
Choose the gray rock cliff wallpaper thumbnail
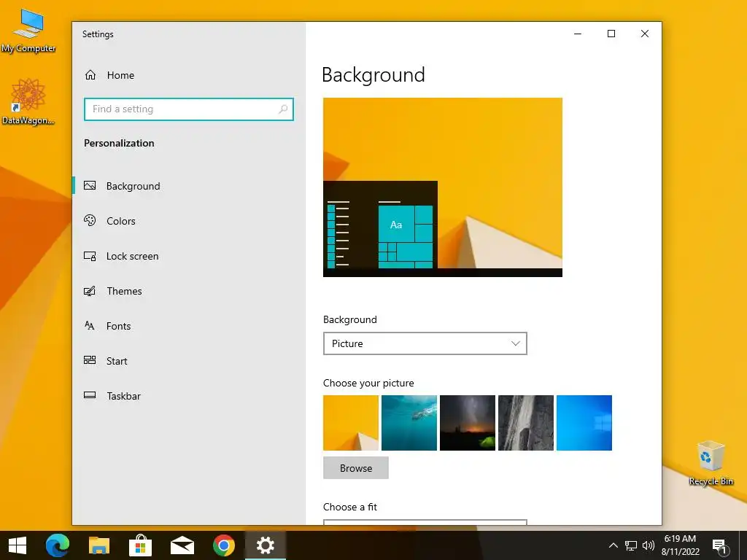tap(526, 423)
